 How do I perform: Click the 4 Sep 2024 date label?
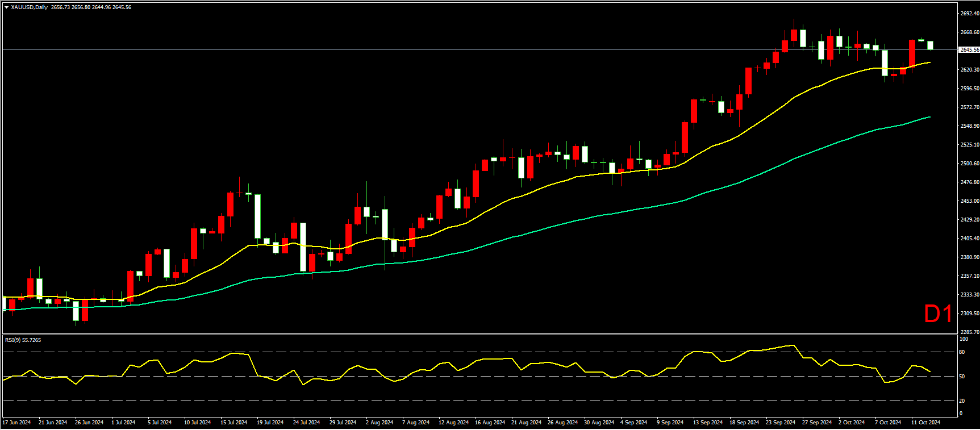633,423
